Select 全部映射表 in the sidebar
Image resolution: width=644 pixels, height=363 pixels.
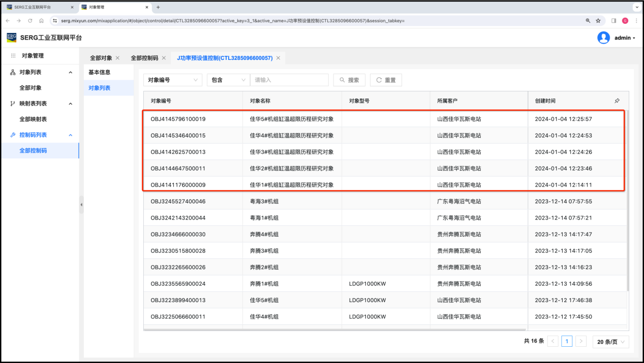(x=33, y=119)
